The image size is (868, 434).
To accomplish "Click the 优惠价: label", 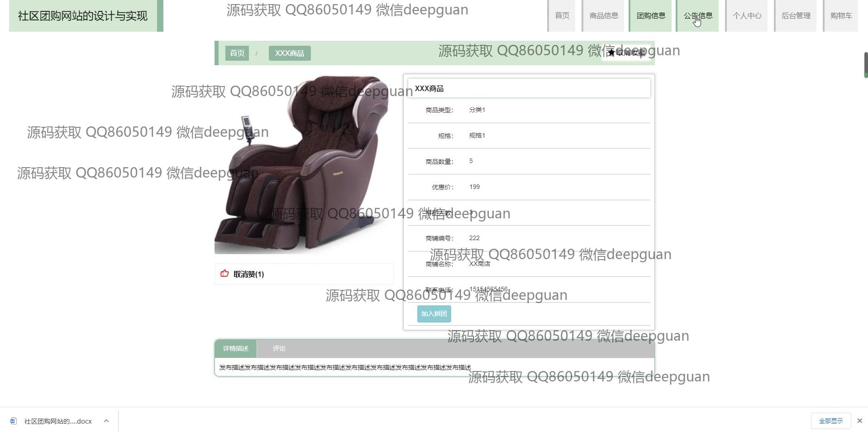I will [x=443, y=187].
